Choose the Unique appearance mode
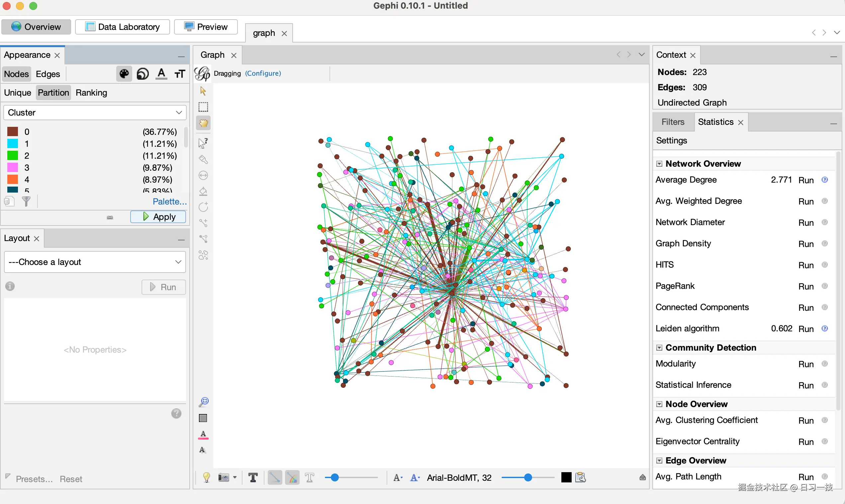This screenshot has width=845, height=504. [x=18, y=93]
